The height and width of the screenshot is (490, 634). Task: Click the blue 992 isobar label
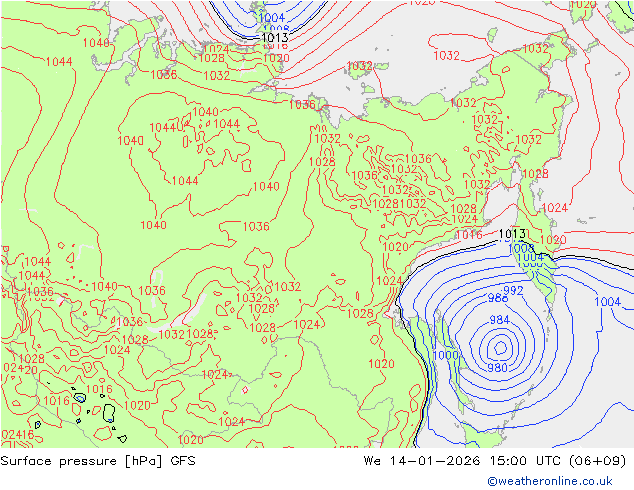[x=513, y=291]
